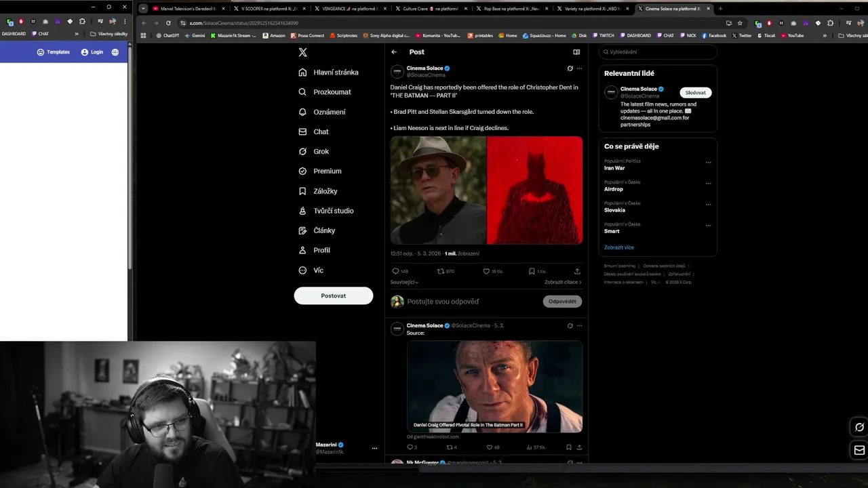Click Zobrazit více under trends
Image resolution: width=868 pixels, height=488 pixels.
pos(619,247)
